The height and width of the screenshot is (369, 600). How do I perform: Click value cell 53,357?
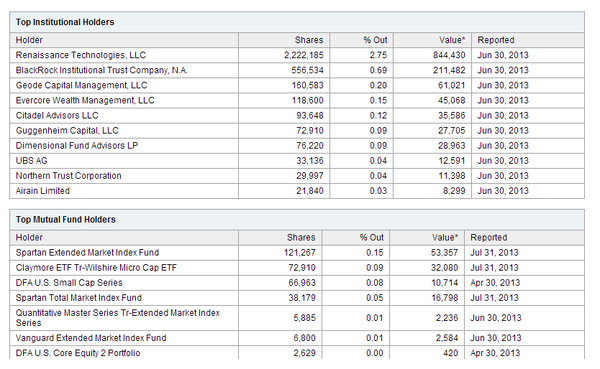coord(444,253)
